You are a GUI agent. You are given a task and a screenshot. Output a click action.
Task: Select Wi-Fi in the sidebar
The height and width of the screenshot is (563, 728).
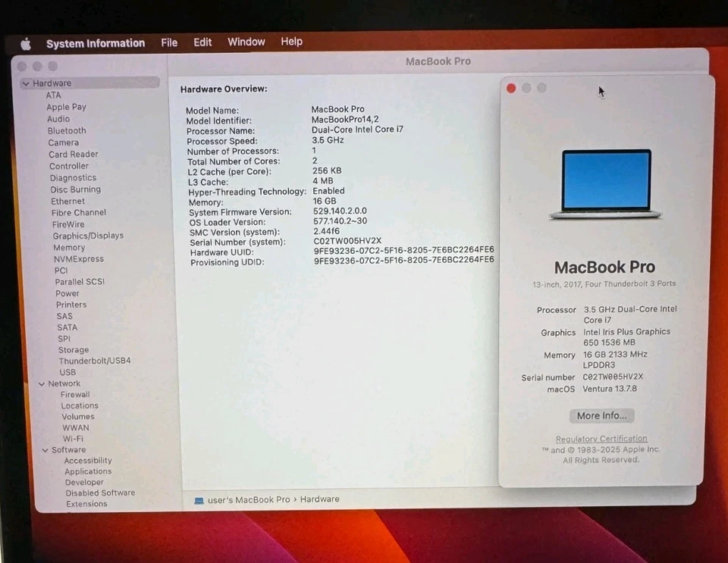73,439
